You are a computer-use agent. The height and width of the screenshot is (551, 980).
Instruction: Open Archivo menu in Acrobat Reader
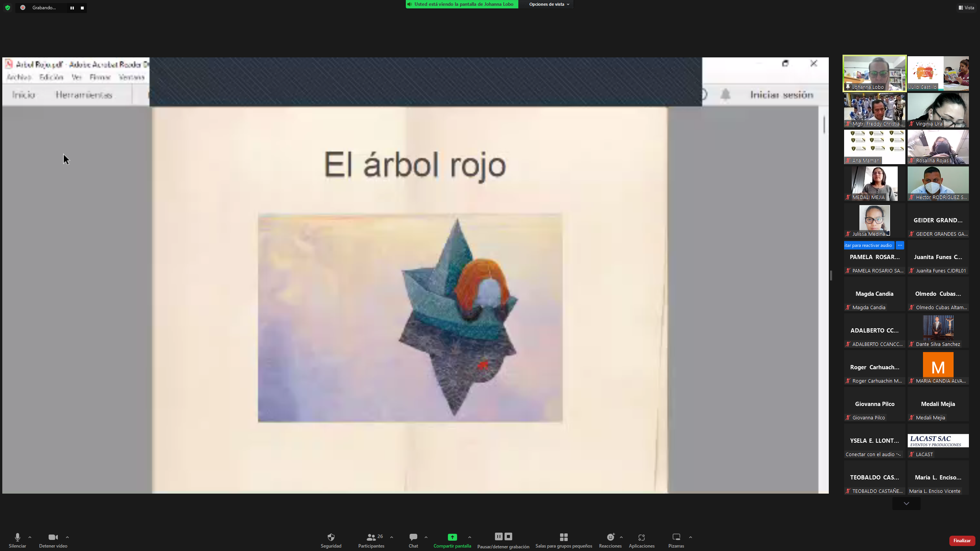tap(19, 77)
